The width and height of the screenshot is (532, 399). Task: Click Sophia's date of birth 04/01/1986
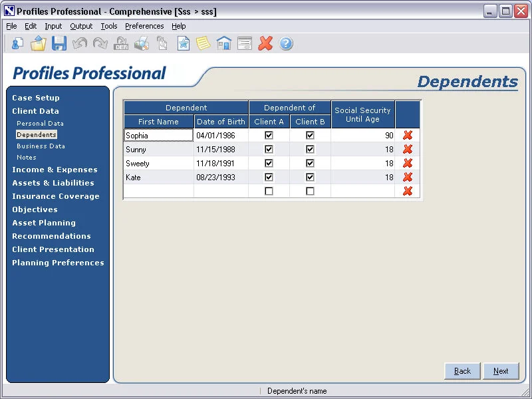click(221, 136)
